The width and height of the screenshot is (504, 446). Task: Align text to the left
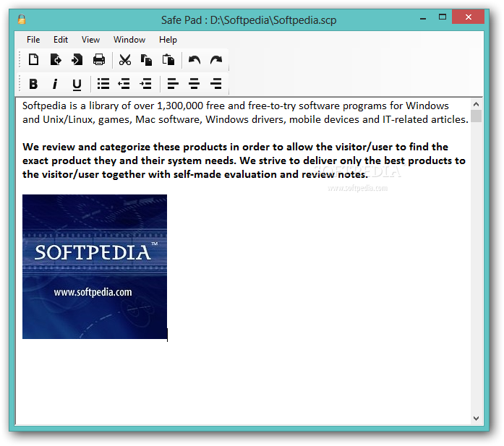(173, 84)
